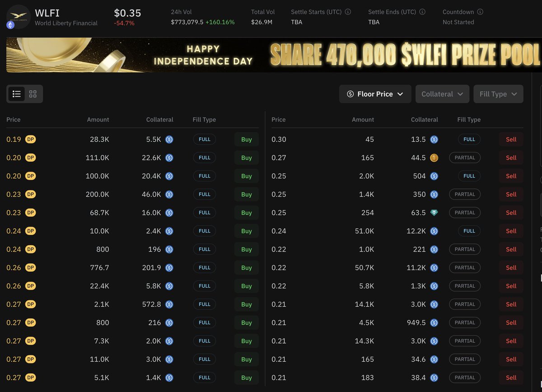Click the DP badge in the 111.0K amount row
The image size is (542, 392).
point(30,158)
